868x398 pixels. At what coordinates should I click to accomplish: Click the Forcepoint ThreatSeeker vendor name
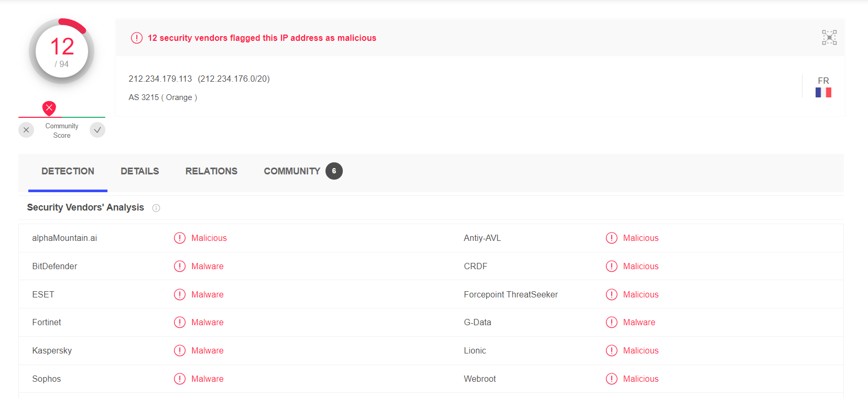pos(511,294)
